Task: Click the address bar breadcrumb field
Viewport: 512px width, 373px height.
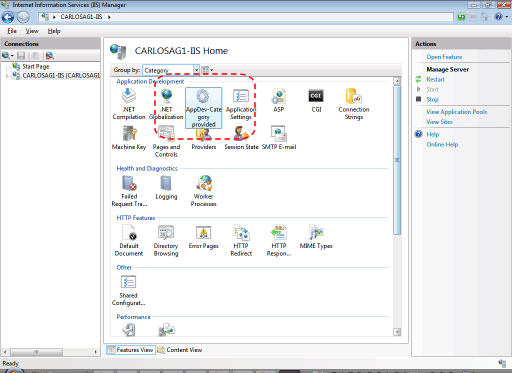Action: coord(246,17)
